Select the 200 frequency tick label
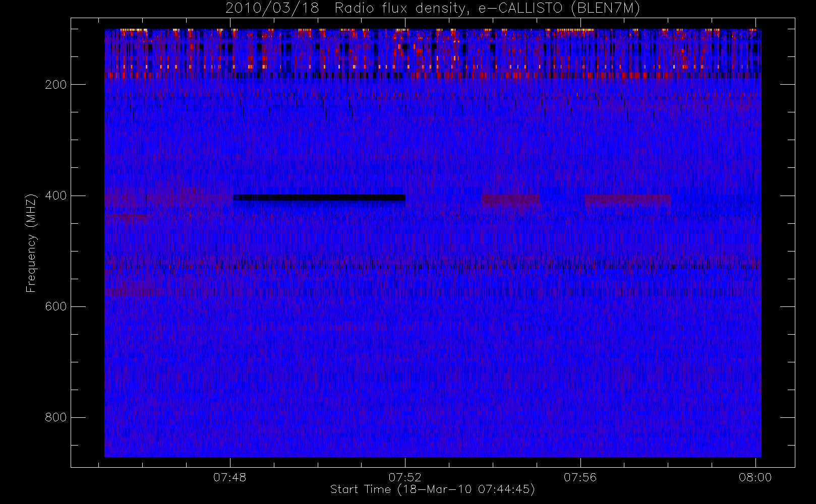The height and width of the screenshot is (504, 816). (x=56, y=85)
